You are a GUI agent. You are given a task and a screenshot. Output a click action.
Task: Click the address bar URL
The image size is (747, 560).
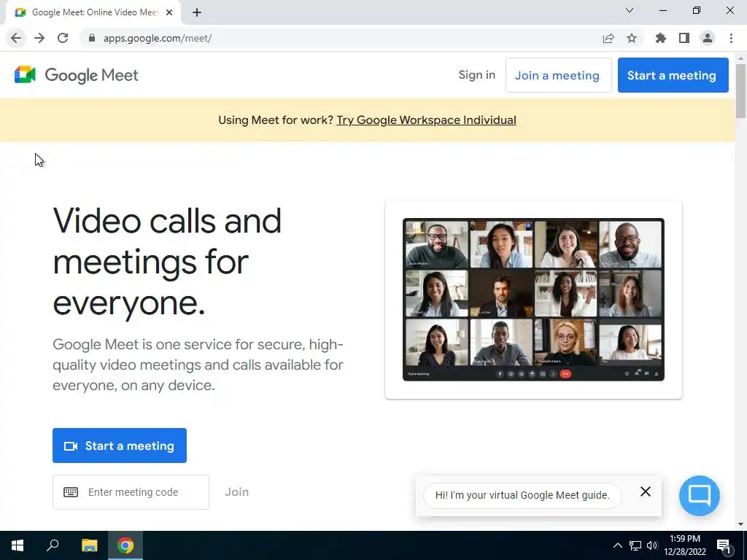(158, 38)
